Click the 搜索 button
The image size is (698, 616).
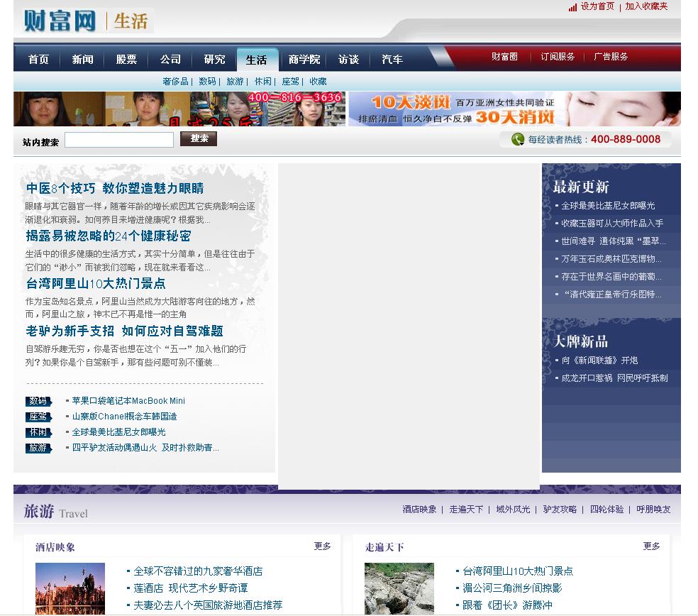tap(199, 139)
